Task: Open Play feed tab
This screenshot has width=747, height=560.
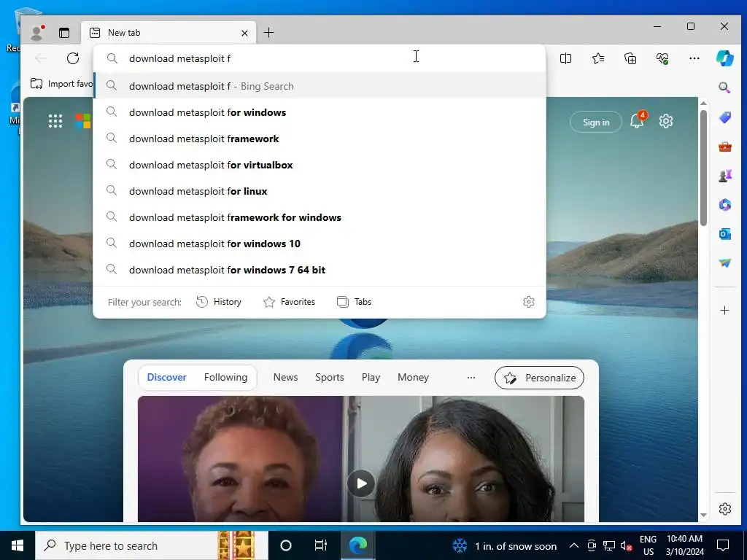Action: 371,377
